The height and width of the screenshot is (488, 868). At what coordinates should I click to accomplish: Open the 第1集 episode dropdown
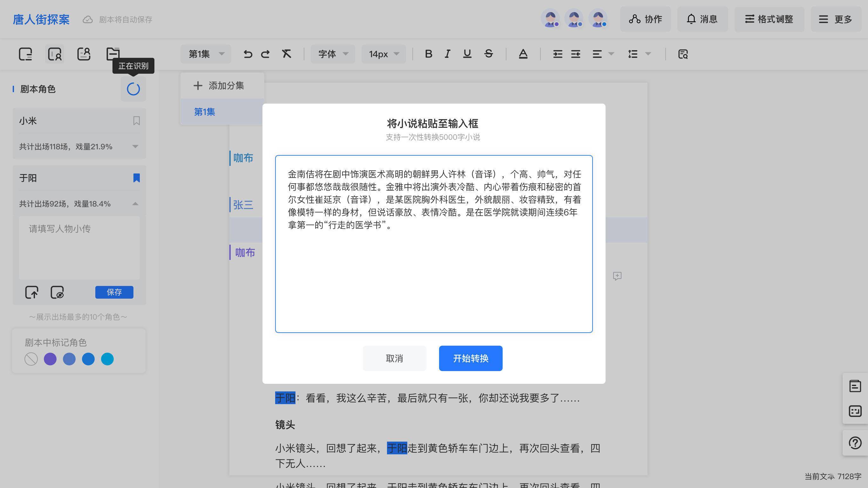[x=206, y=54]
